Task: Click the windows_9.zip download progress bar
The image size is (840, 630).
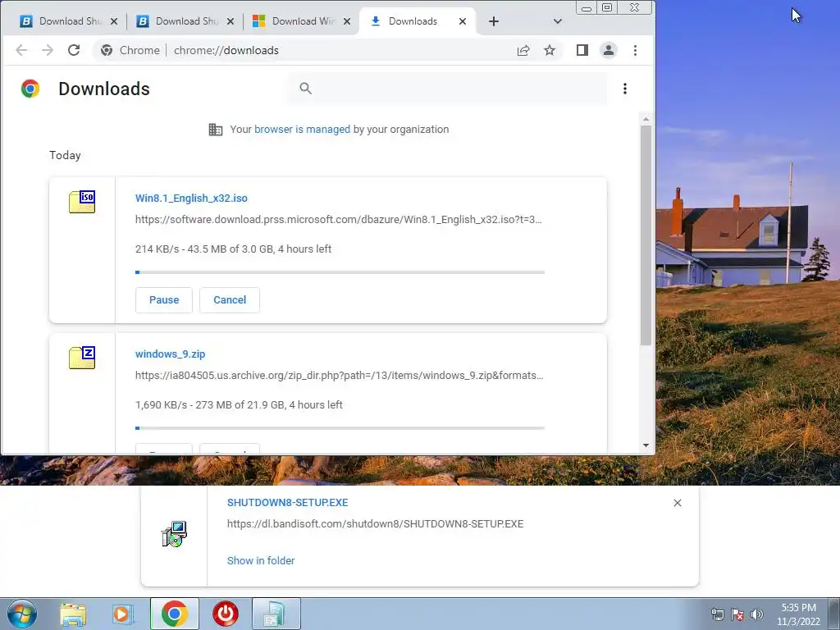Action: pos(340,428)
